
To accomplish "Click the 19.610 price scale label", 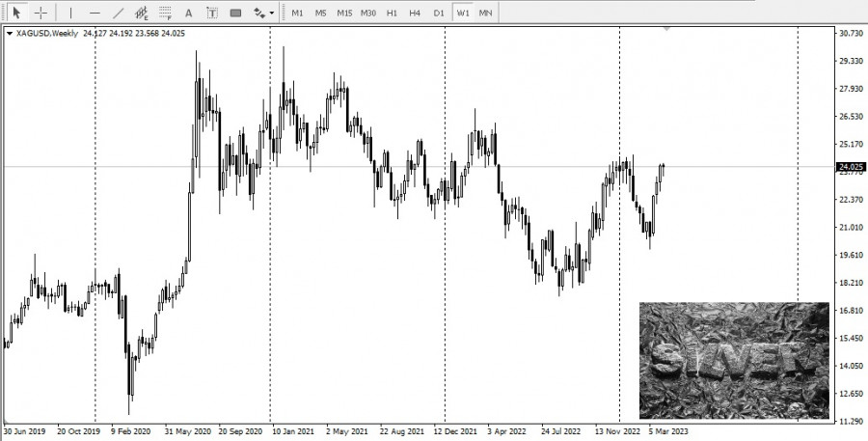I will point(852,255).
